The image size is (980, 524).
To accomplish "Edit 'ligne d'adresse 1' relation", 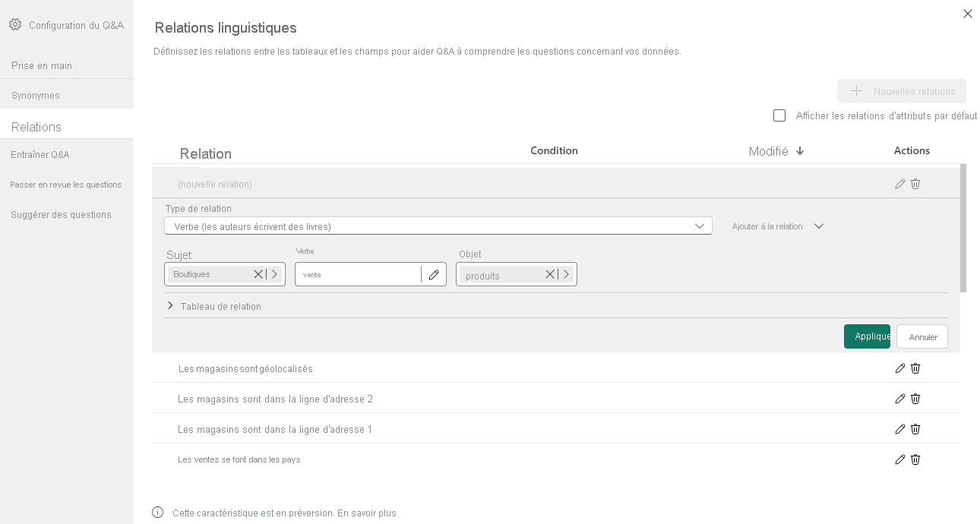I will tap(900, 429).
